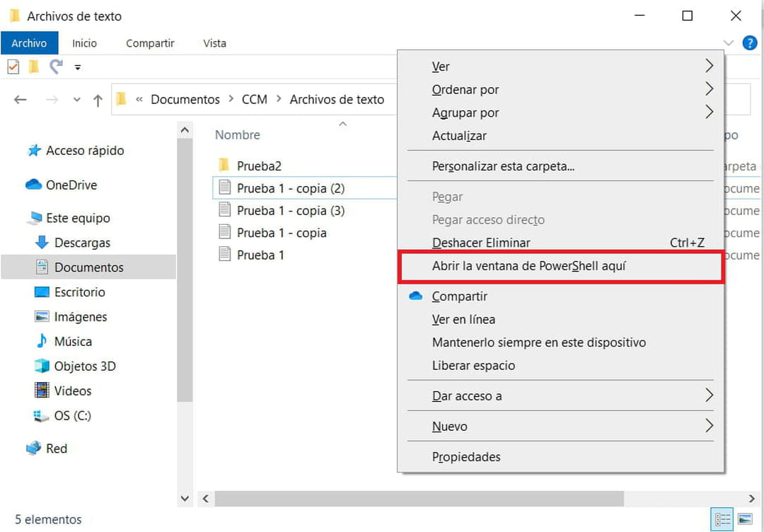Switch to large thumbnails view in status bar
This screenshot has width=764, height=532.
[x=744, y=519]
